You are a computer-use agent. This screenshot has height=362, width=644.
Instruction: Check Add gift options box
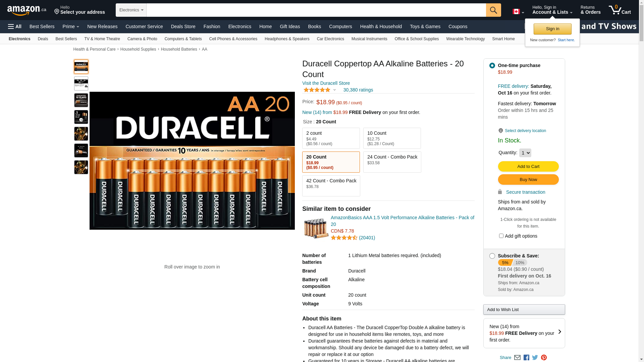[x=501, y=236]
